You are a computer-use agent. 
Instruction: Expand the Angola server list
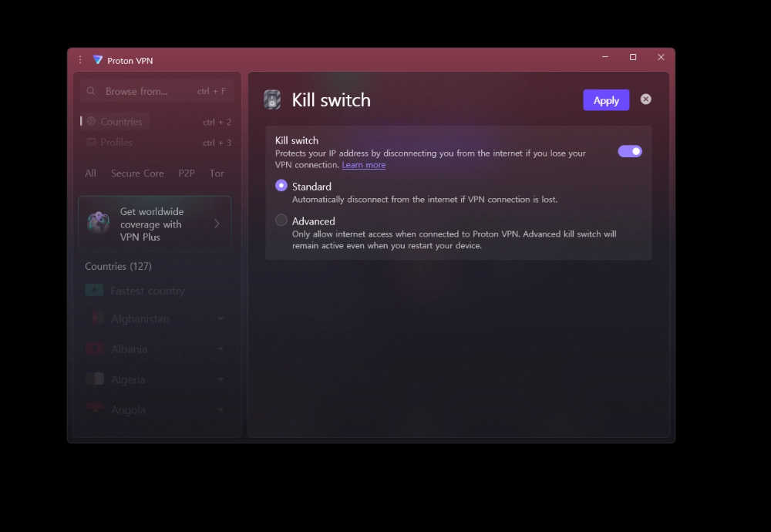(x=221, y=410)
